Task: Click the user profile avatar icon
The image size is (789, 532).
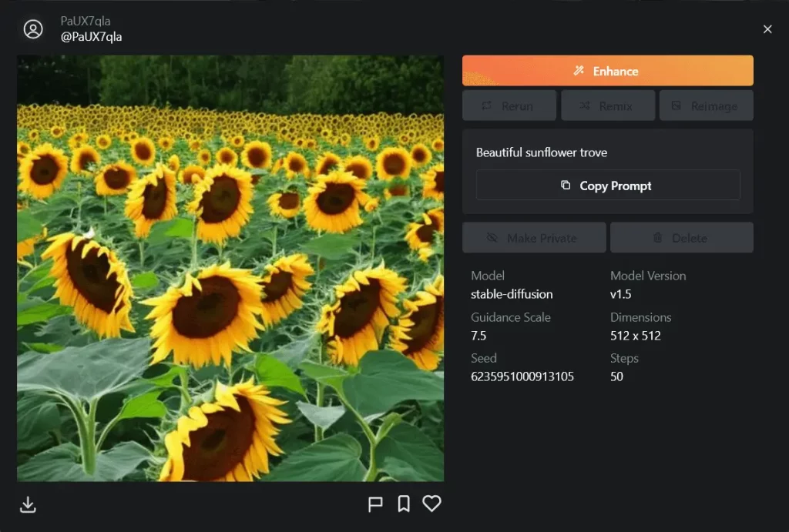Action: coord(33,29)
